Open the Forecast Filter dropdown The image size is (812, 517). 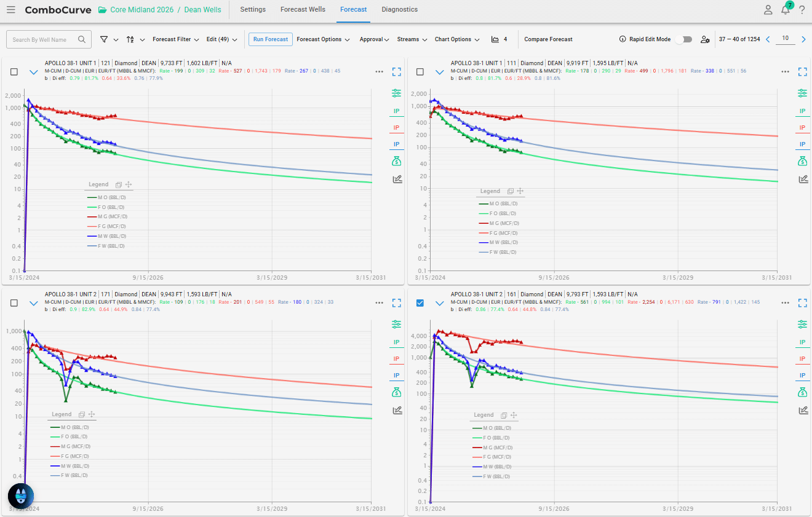coord(176,39)
